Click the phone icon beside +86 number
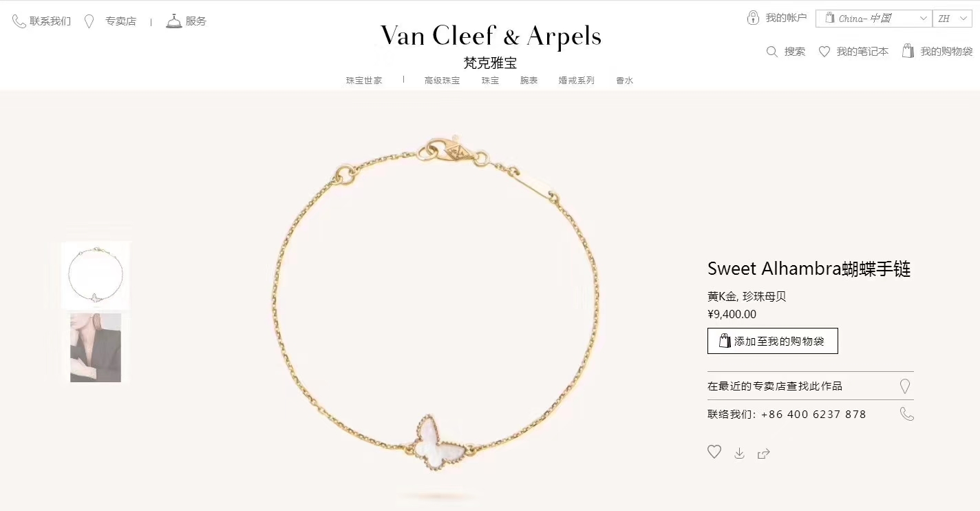This screenshot has width=980, height=511. 907,414
